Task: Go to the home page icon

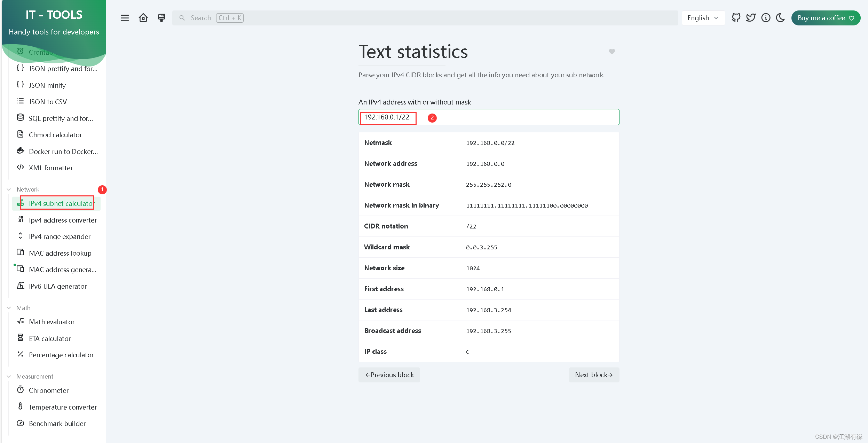Action: coord(143,18)
